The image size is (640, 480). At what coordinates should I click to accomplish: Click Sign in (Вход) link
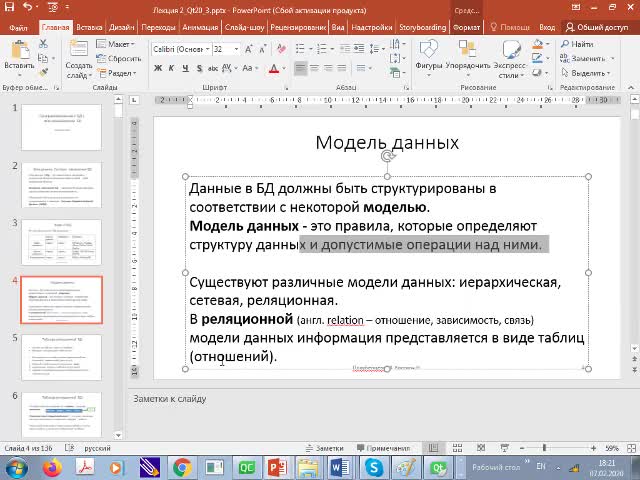coord(547,27)
